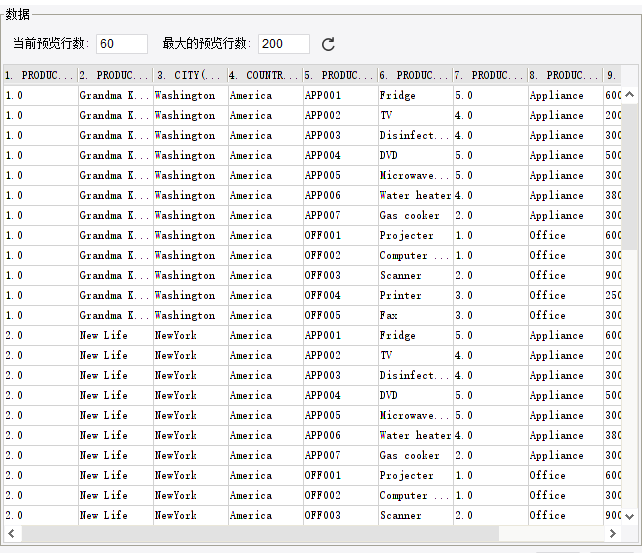
Task: Click the APP001 cell in first Grandma row
Action: (340, 95)
